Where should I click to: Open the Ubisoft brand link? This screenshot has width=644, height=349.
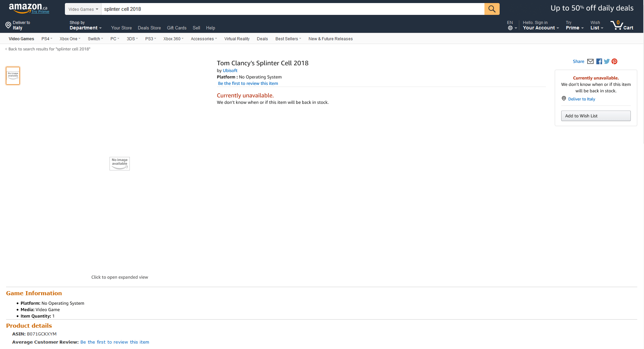point(230,71)
